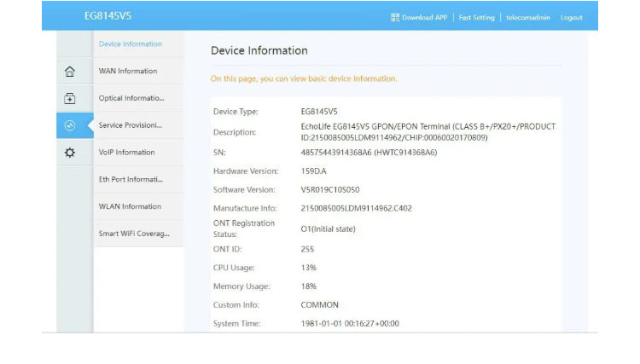Open the maintenance kit sidebar icon
The height and width of the screenshot is (364, 640).
coord(70,98)
